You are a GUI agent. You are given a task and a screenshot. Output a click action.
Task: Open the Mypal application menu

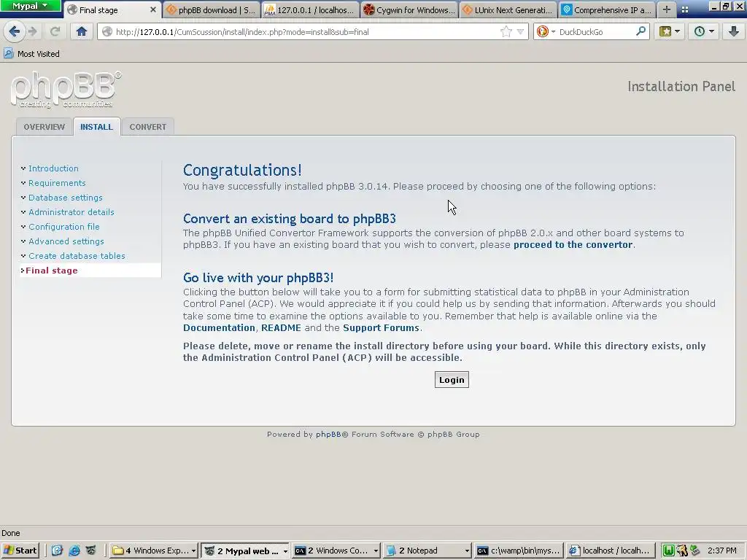tap(30, 6)
